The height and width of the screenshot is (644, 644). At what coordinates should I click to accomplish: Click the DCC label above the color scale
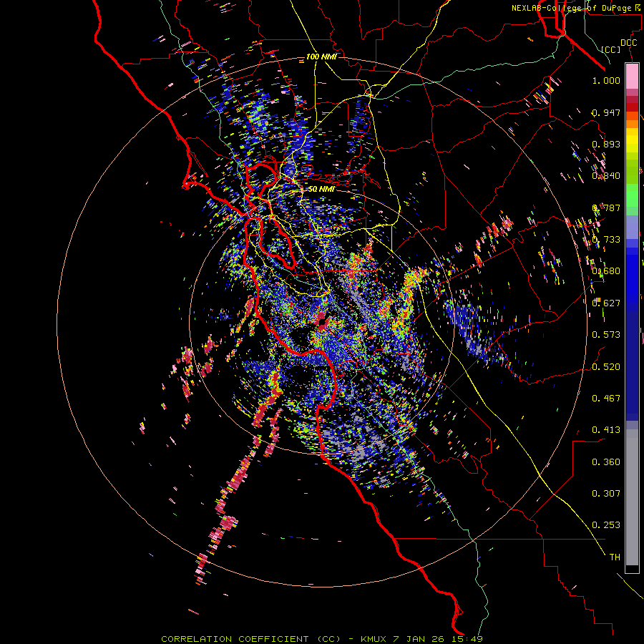click(628, 43)
